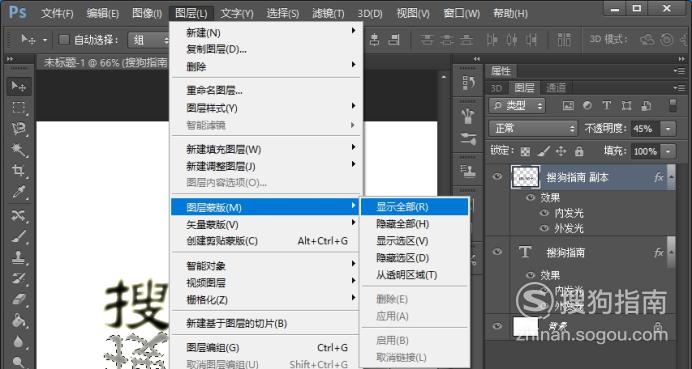Click the 不透明度 45% value field
This screenshot has width=692, height=369.
pyautogui.click(x=646, y=128)
